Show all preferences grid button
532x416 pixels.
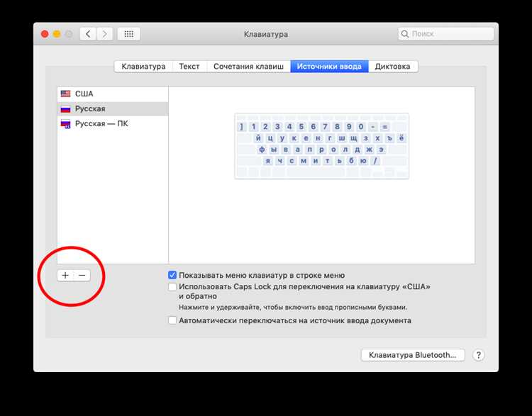128,34
